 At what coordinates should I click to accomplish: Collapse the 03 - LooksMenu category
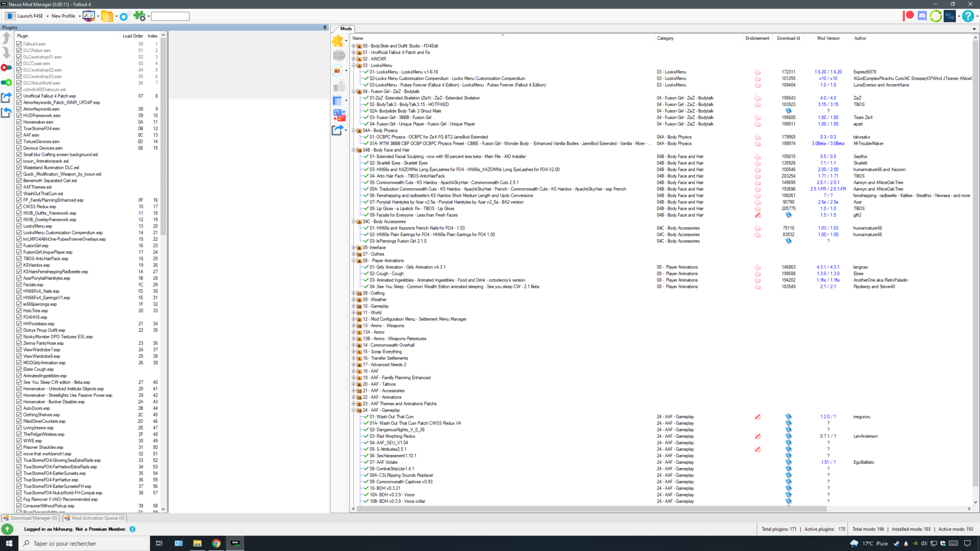[353, 65]
